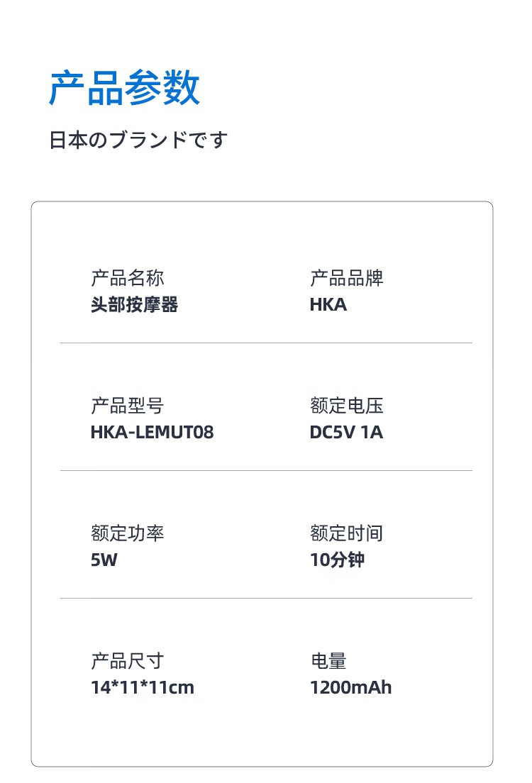Screen dimensions: 532x783
Task: Select the 1200mAh battery value
Action: pos(350,687)
